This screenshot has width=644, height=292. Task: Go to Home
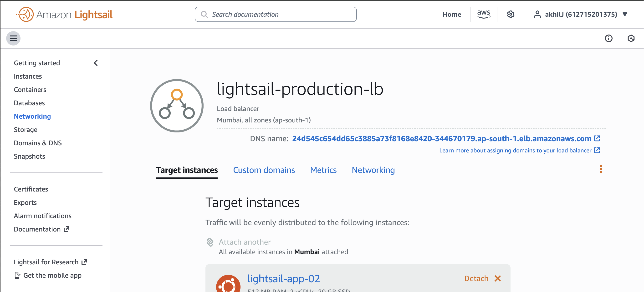(x=451, y=15)
